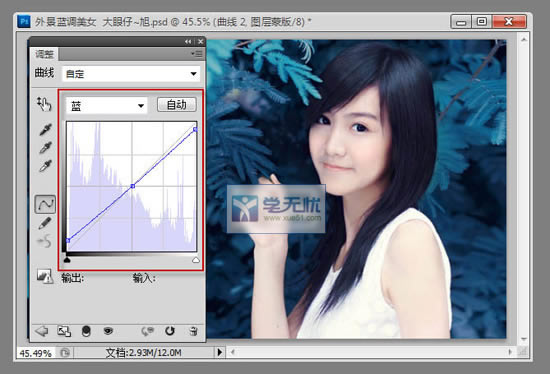The height and width of the screenshot is (374, 550).
Task: Select the on-image targeted adjustment hand tool
Action: tap(44, 104)
